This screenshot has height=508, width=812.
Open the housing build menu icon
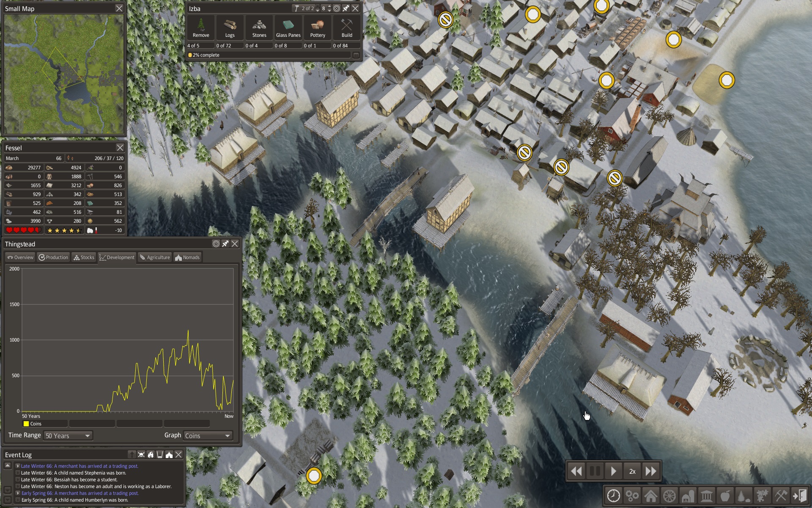pos(650,496)
